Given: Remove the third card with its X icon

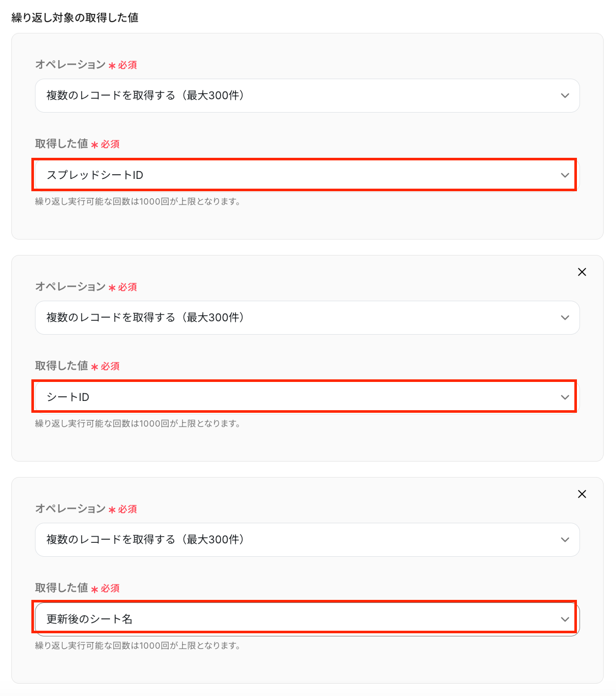Looking at the screenshot, I should coord(582,494).
